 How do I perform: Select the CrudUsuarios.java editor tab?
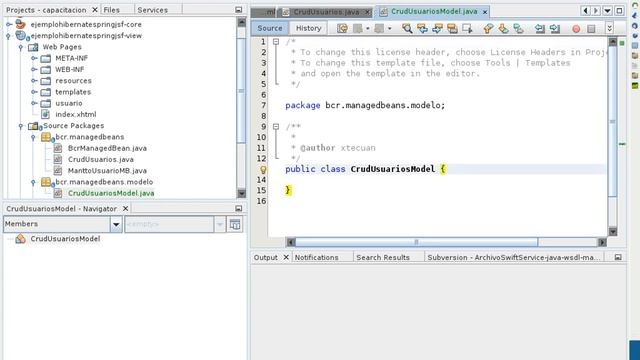point(327,12)
